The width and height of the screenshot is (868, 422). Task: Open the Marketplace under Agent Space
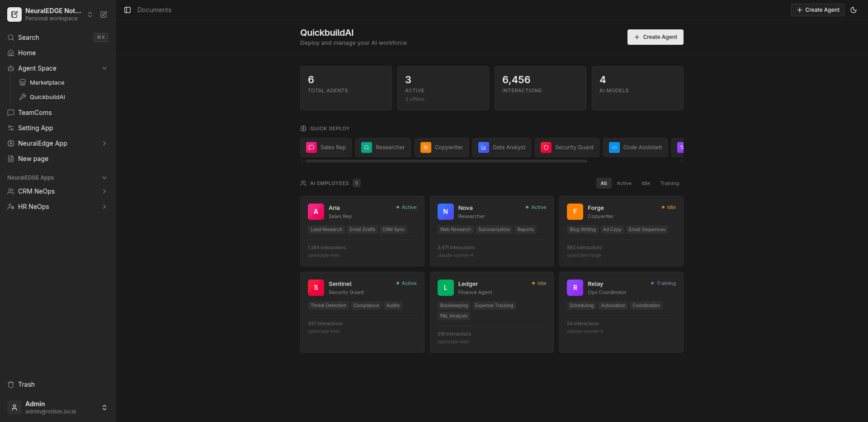click(x=47, y=82)
